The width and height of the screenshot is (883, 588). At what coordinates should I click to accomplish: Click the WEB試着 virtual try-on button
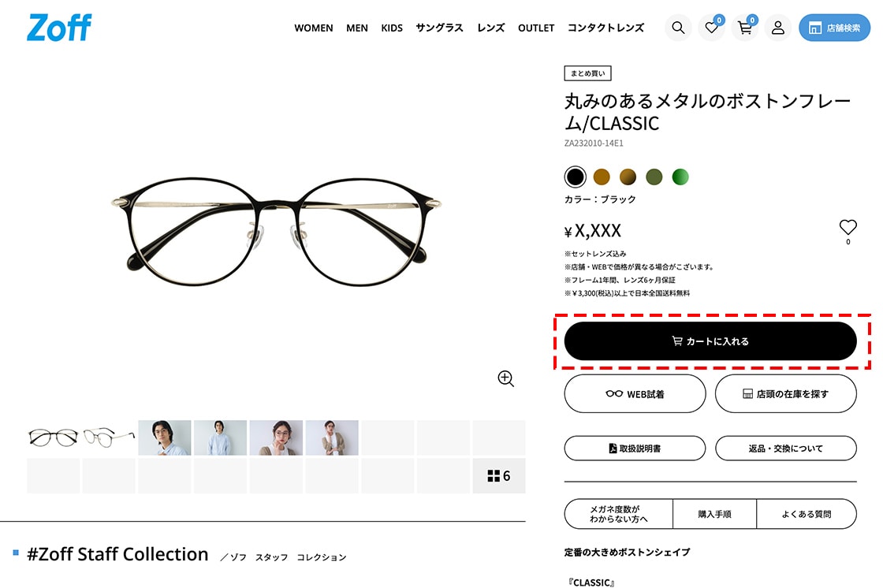[x=635, y=393]
